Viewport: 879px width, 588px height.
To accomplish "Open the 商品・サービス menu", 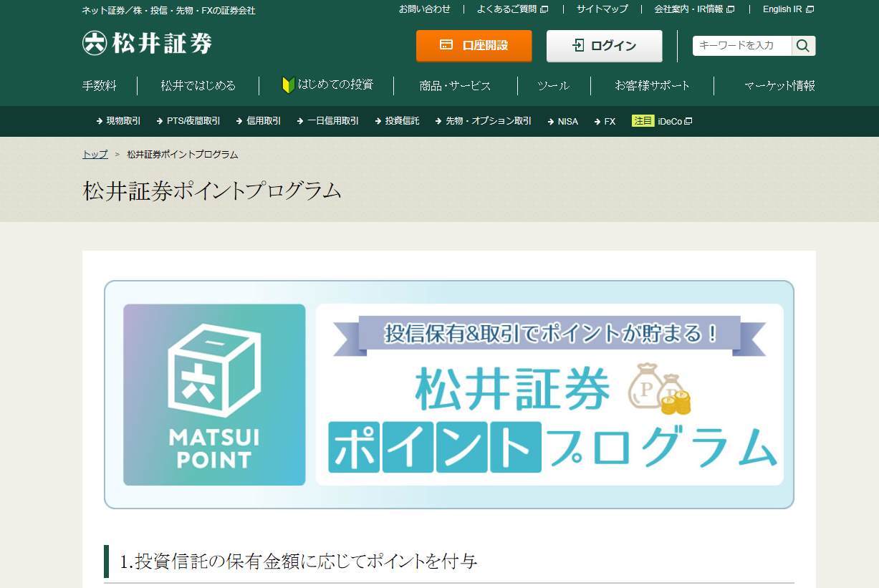I will (x=455, y=85).
